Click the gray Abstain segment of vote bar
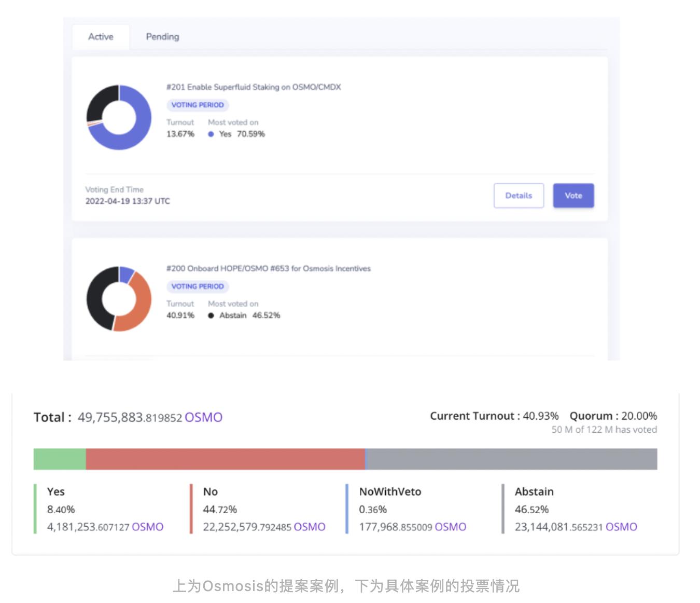 [x=511, y=459]
